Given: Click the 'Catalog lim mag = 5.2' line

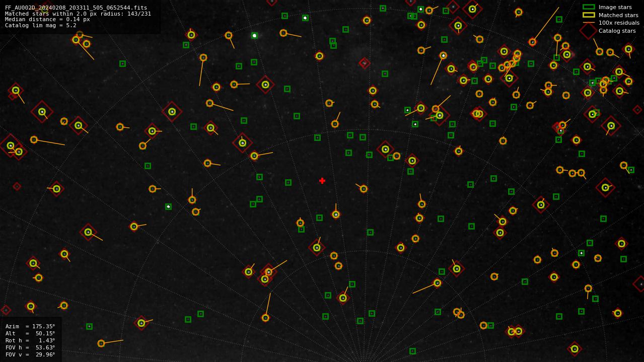Looking at the screenshot, I should [x=41, y=25].
